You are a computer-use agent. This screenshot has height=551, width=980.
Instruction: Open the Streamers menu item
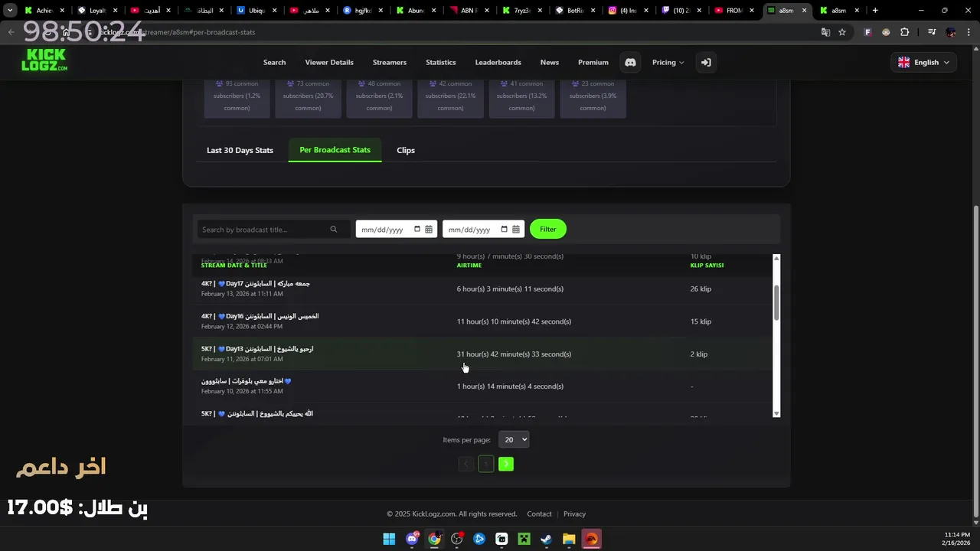(390, 63)
